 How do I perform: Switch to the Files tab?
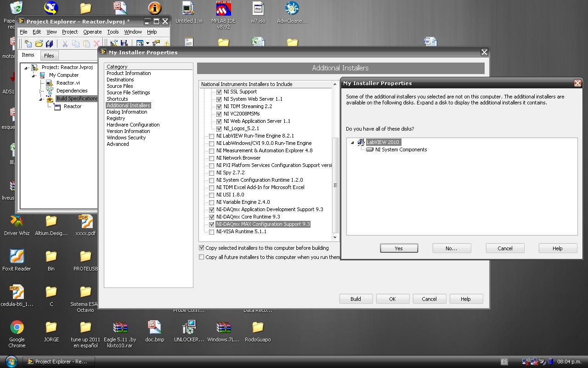[x=49, y=56]
